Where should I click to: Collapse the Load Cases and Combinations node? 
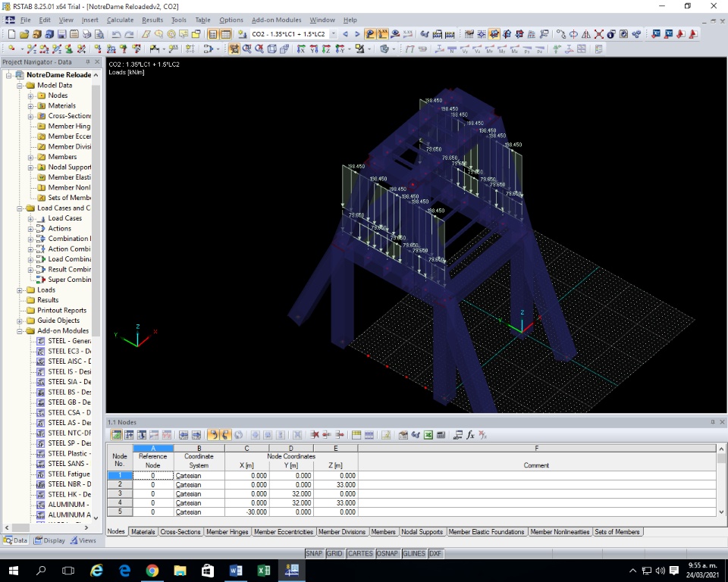pos(20,208)
